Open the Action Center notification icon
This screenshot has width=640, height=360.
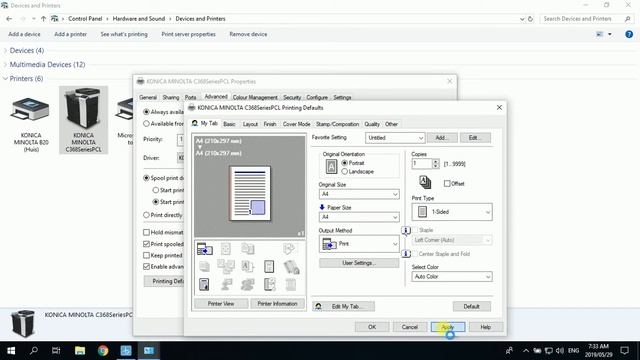coord(624,351)
